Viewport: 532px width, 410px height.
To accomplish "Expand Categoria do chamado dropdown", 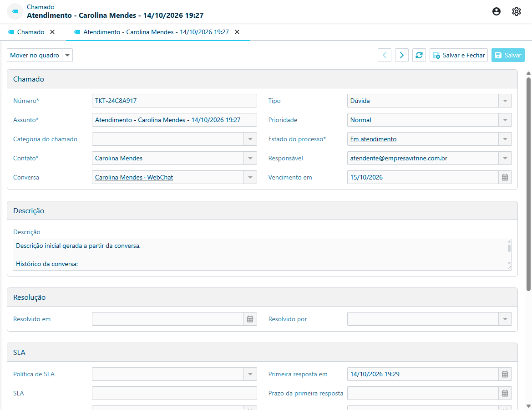I will click(250, 139).
